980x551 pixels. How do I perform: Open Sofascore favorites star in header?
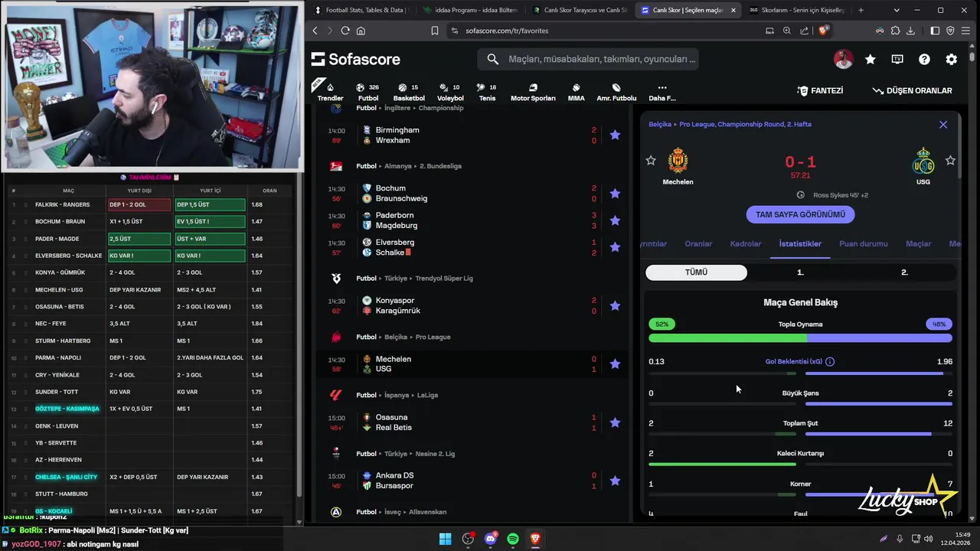[x=871, y=59]
